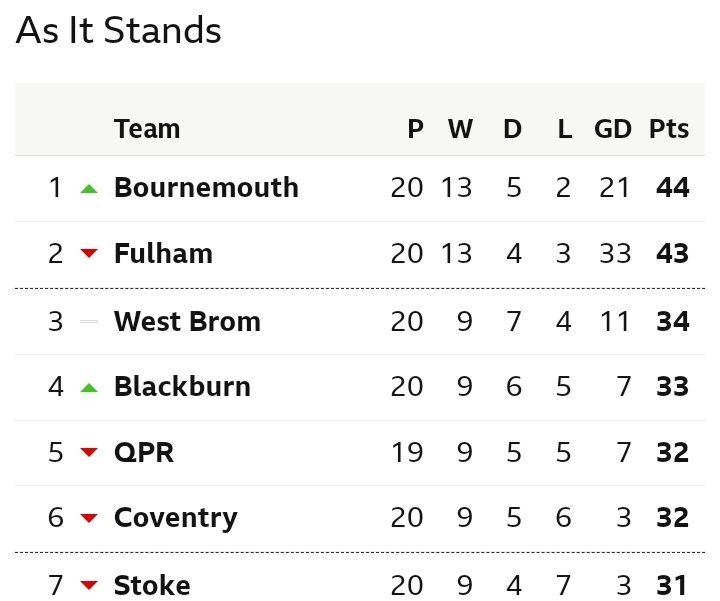Click the GD column header
The height and width of the screenshot is (601, 720).
point(613,129)
